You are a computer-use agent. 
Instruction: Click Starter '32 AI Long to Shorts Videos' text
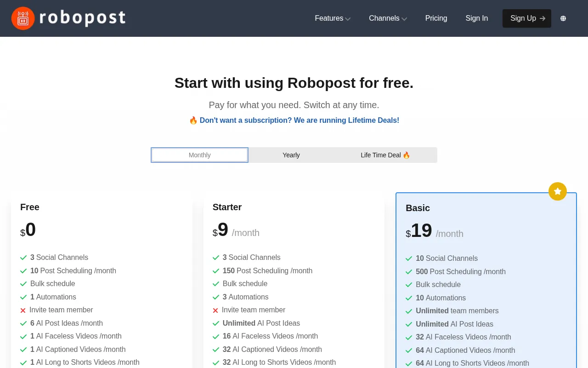click(x=279, y=362)
